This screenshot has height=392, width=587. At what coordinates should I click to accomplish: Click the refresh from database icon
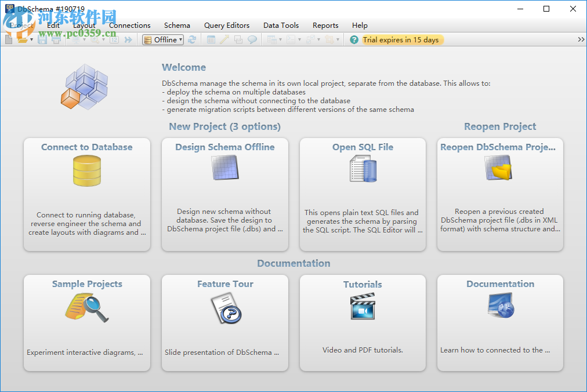coord(192,39)
